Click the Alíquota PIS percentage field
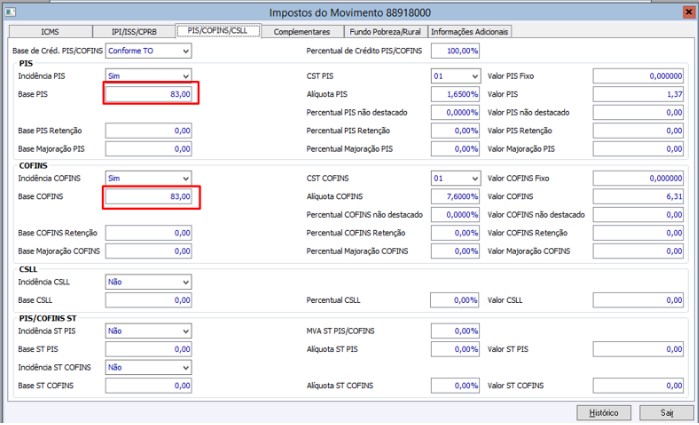 click(x=455, y=94)
